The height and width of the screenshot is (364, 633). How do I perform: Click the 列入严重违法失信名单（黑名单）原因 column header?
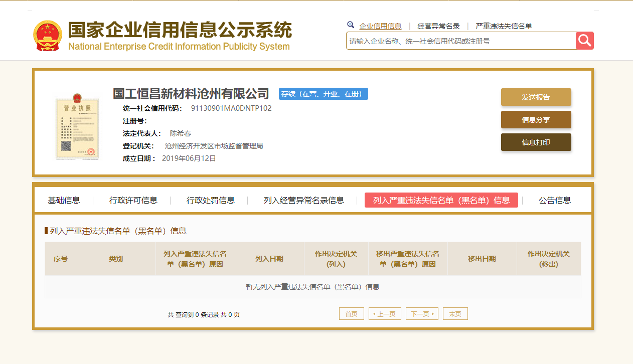[x=195, y=259]
